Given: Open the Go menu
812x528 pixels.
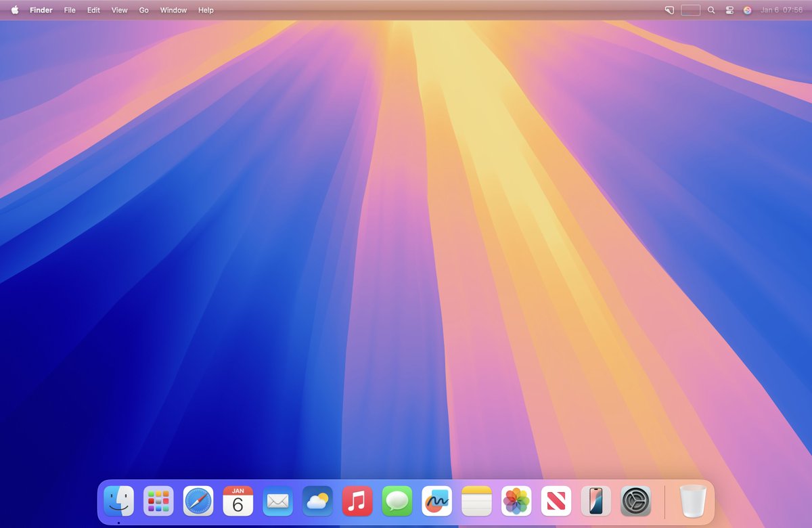Looking at the screenshot, I should 143,10.
